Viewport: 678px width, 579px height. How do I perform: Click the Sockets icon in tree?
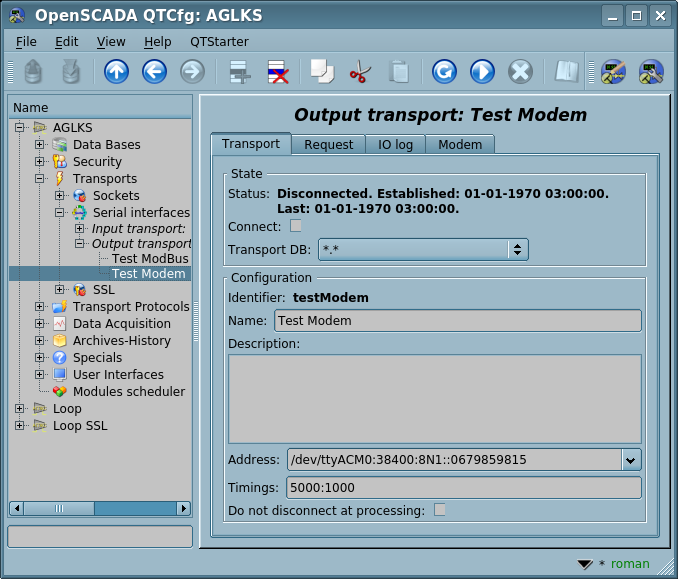point(80,195)
